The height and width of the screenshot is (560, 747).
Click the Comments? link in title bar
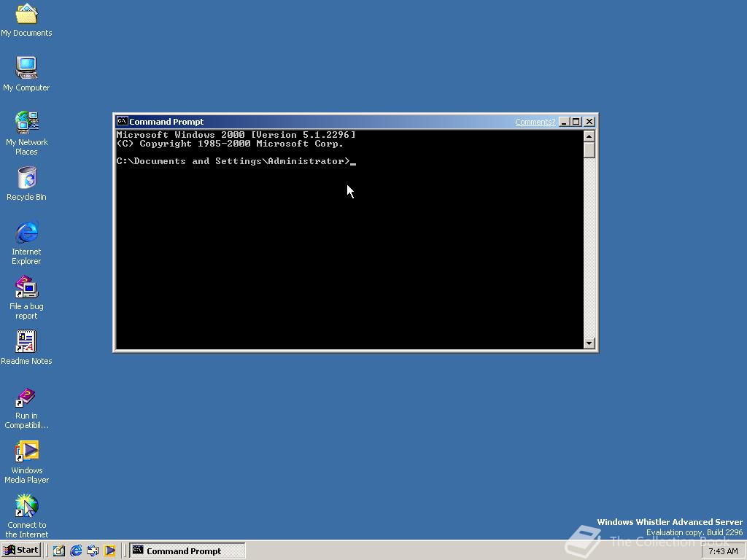(535, 122)
